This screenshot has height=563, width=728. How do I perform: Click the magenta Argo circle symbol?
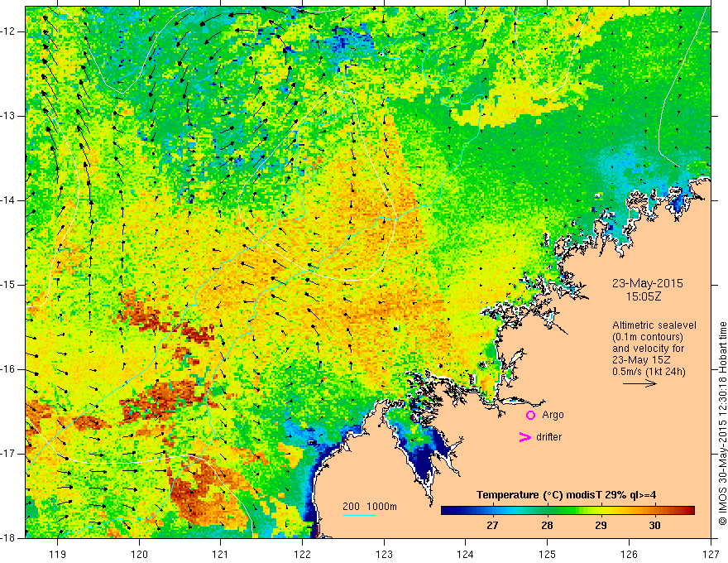(530, 416)
